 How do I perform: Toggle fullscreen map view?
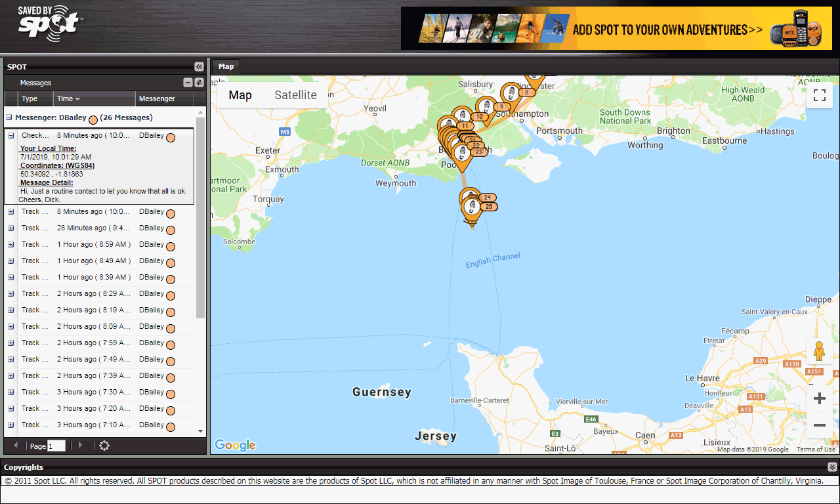pyautogui.click(x=819, y=95)
